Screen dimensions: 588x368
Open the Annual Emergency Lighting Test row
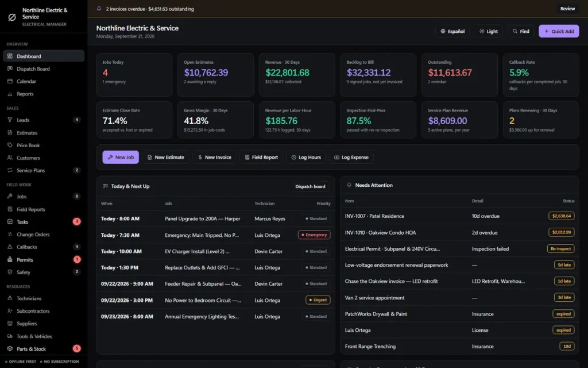point(216,316)
